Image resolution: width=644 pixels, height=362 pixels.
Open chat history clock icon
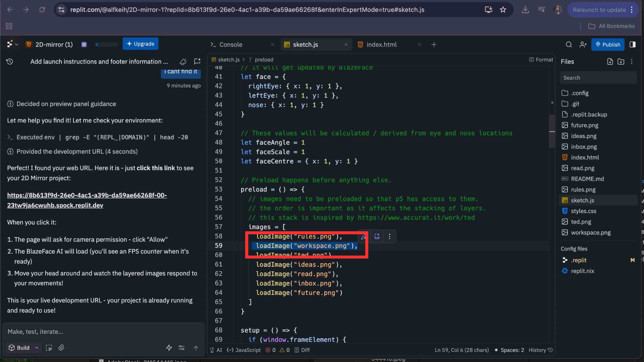tap(10, 62)
